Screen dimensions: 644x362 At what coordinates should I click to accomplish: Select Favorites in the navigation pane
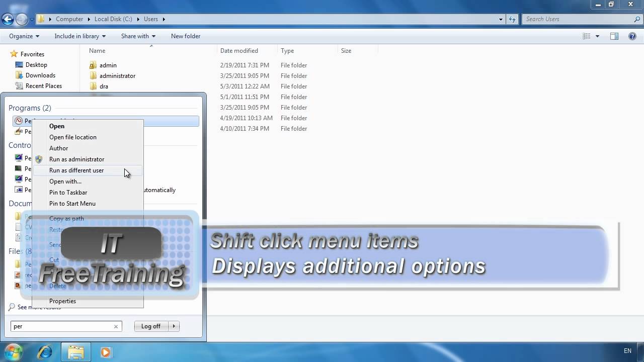point(32,54)
